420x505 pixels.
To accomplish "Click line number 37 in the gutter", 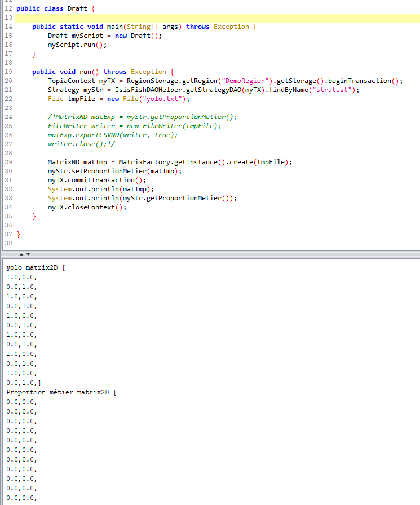I will coord(8,234).
